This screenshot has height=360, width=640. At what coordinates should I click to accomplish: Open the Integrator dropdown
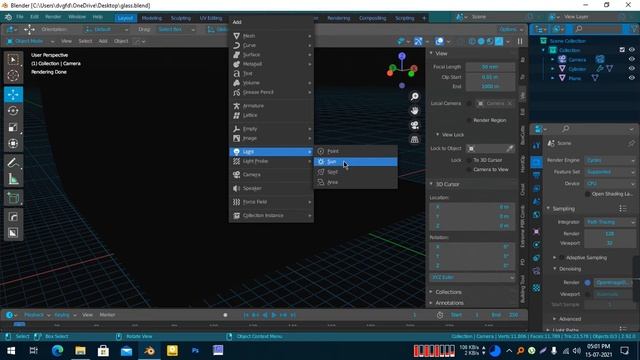tap(610, 222)
